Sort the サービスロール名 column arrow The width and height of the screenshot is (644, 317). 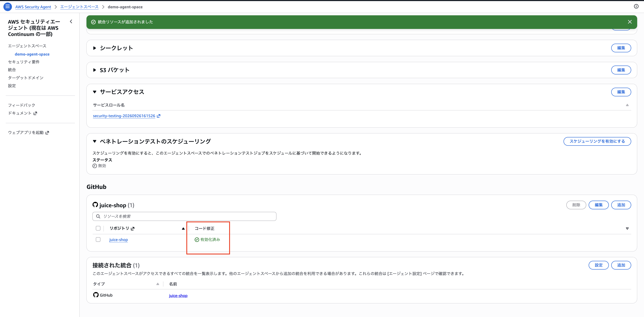click(627, 105)
